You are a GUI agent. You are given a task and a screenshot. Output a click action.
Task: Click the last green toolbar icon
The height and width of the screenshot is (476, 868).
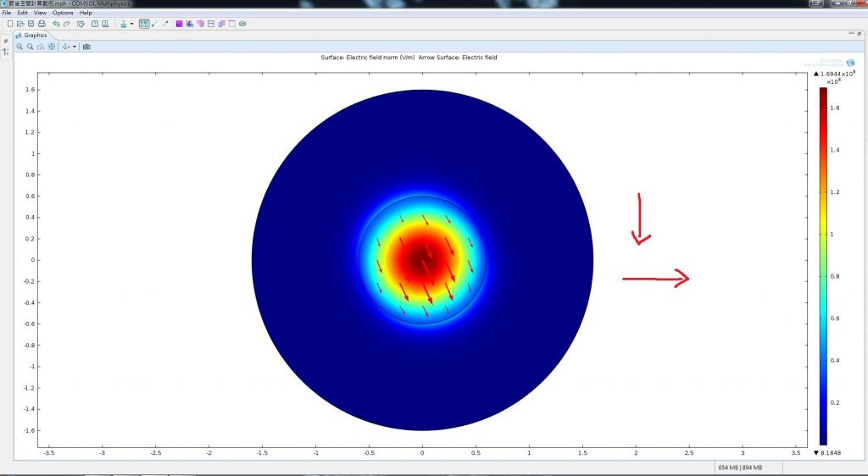pyautogui.click(x=242, y=24)
